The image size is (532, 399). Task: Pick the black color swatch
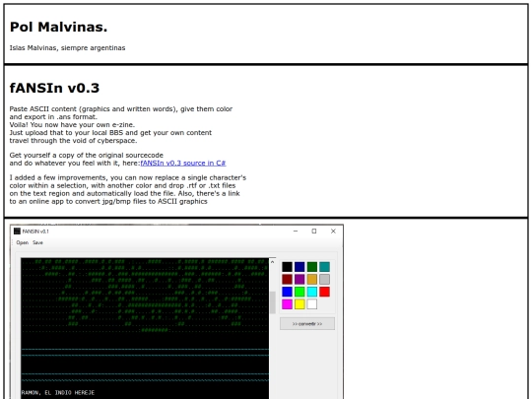287,267
